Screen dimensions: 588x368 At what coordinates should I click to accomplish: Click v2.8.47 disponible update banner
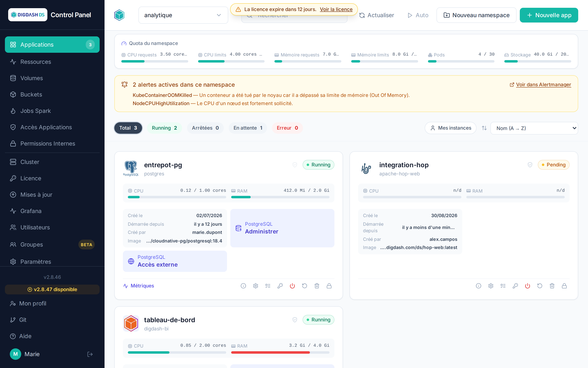coord(52,289)
